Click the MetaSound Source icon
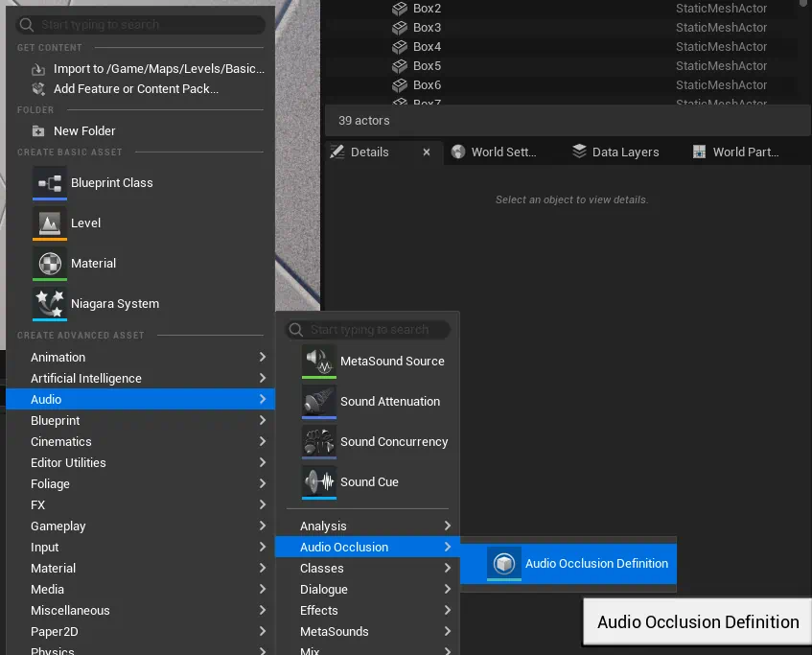 point(319,362)
